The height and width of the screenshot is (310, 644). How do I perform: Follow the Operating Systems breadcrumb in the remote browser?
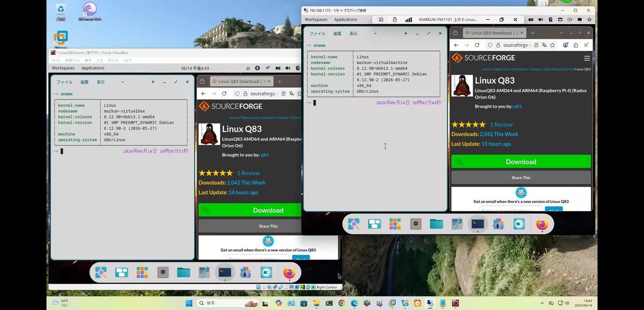pos(558,69)
